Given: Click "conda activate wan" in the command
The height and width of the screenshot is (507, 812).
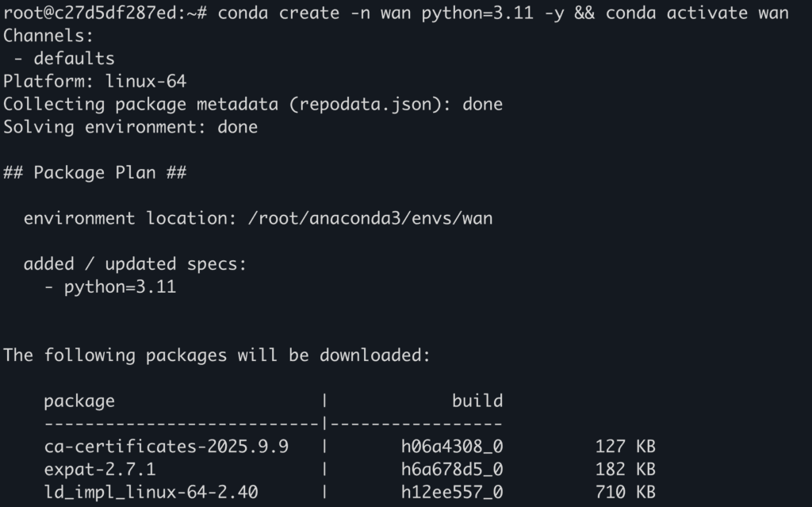Looking at the screenshot, I should pyautogui.click(x=697, y=13).
